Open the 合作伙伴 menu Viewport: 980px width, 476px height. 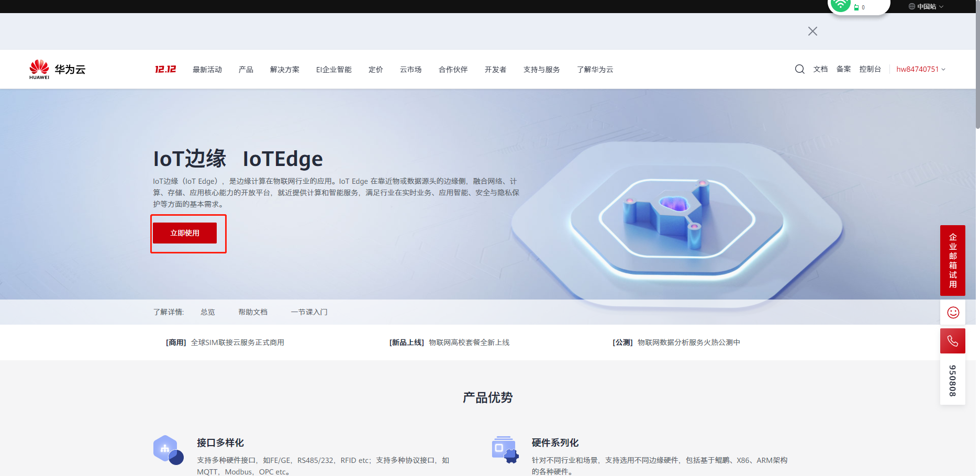click(x=453, y=69)
